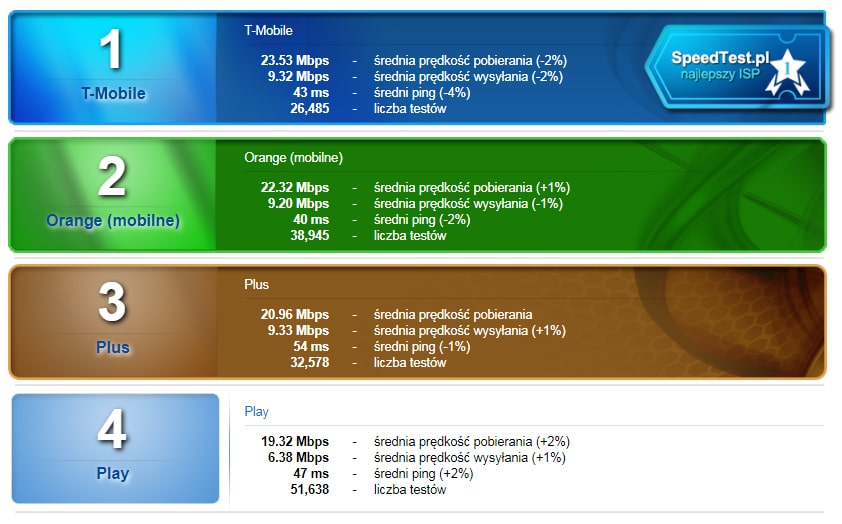The image size is (842, 524).
Task: Click the Play heading in the white panel
Action: click(x=256, y=412)
